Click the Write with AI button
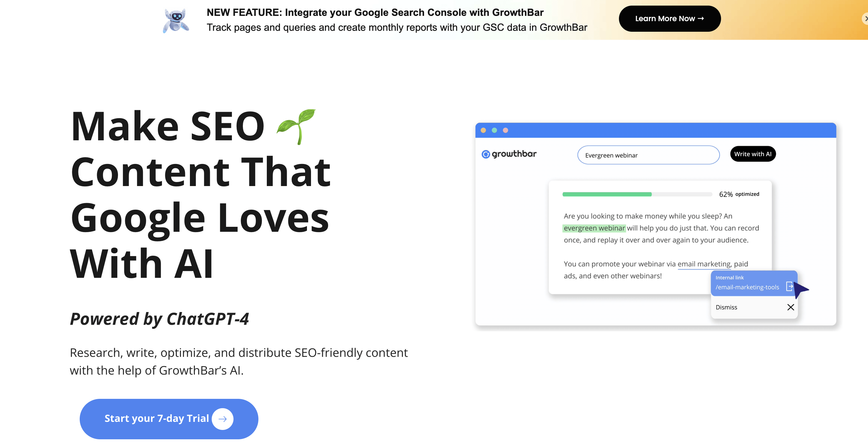The width and height of the screenshot is (868, 448). 752,153
